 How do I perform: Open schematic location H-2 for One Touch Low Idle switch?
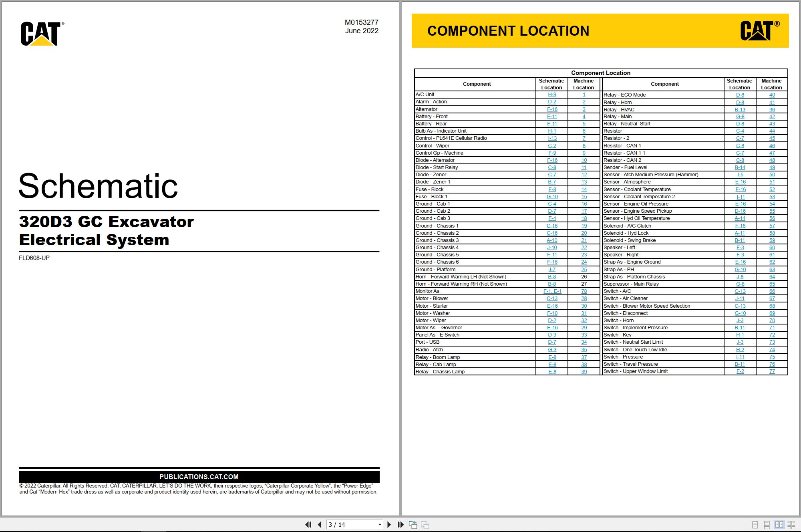[x=740, y=350]
